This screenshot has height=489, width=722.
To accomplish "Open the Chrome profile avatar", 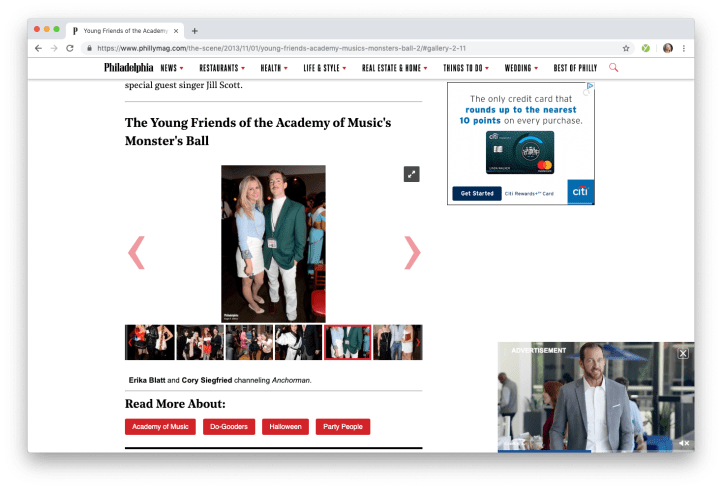I will [x=668, y=48].
